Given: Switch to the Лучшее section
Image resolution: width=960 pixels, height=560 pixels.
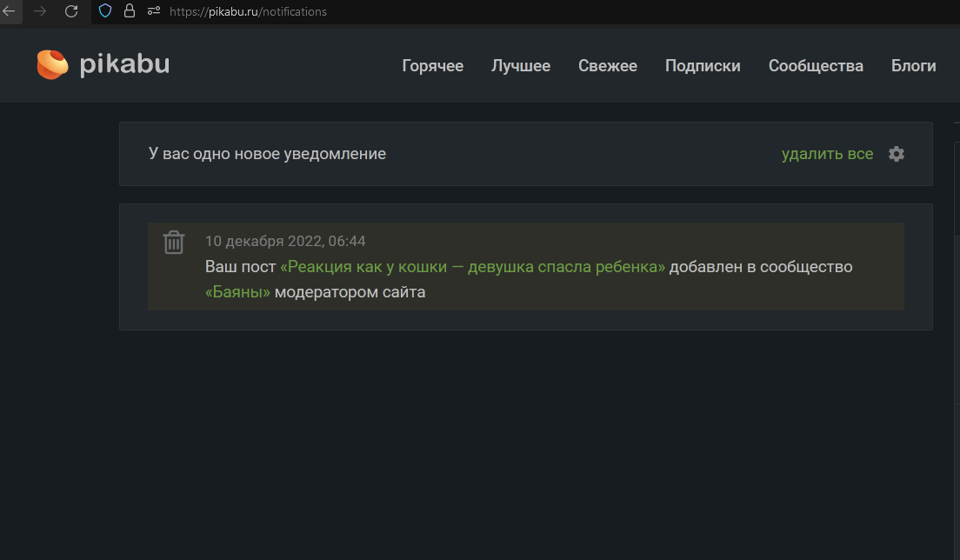Looking at the screenshot, I should click(520, 66).
